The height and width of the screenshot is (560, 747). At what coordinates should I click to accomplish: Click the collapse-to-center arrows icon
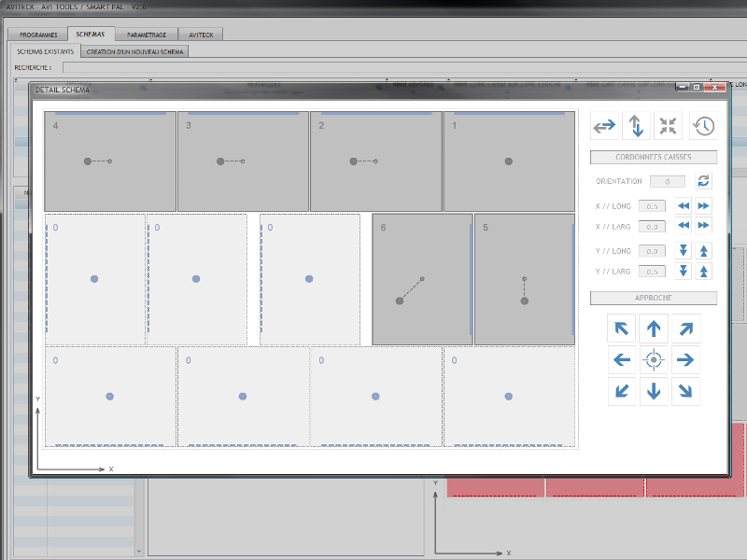668,125
